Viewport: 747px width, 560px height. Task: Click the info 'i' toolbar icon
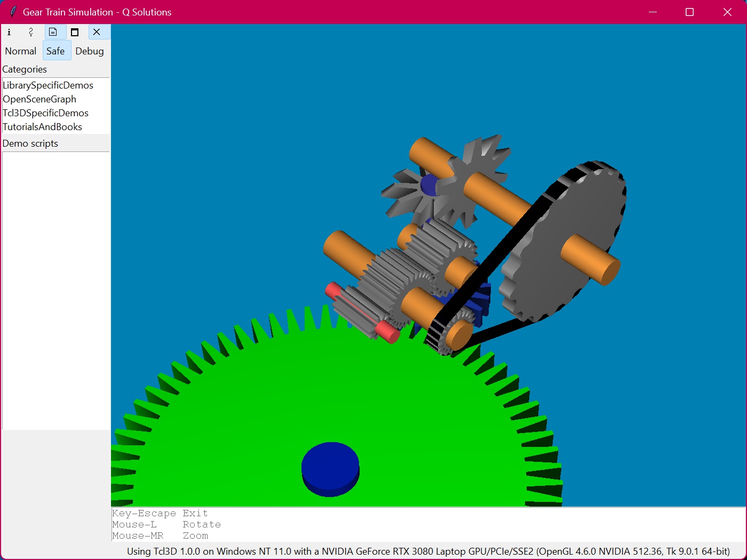click(9, 32)
